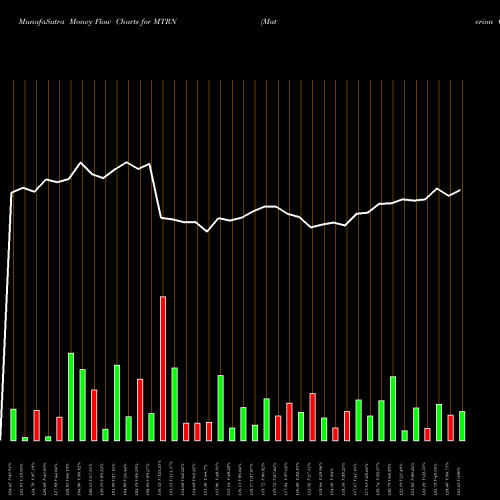This screenshot has height=500, width=500.
Task: Click the word "MunafaSutra" in the chart title
Action: tap(41, 22)
